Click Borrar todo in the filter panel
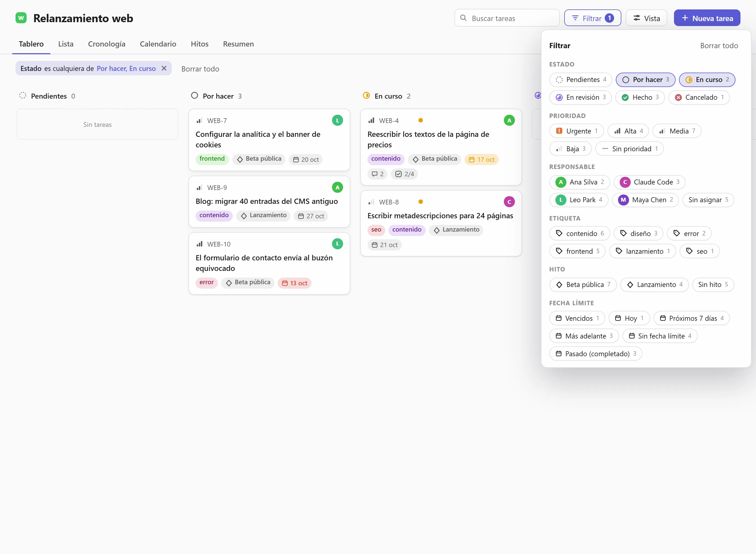 tap(719, 46)
